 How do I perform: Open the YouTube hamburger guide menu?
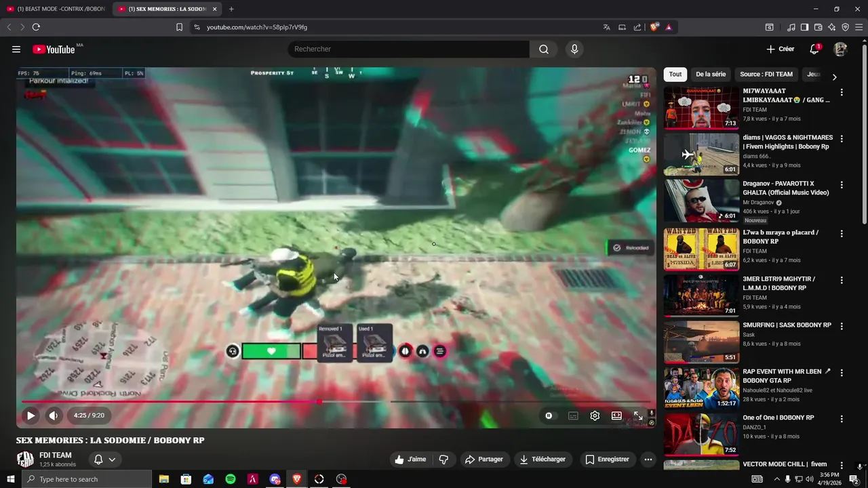click(x=16, y=49)
